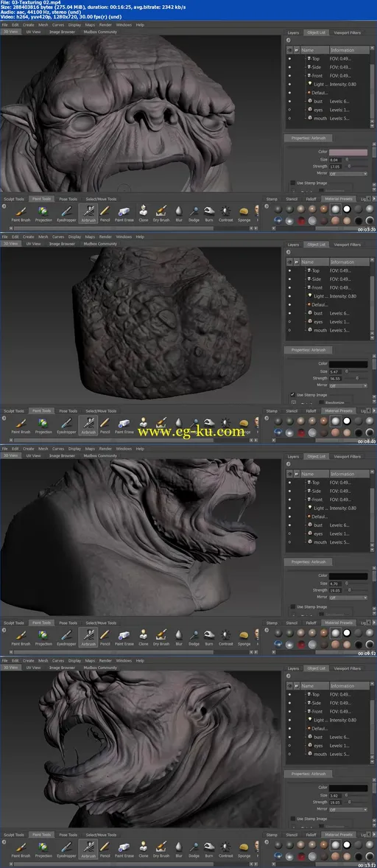Uncheck Use Stamp Image in 00:06:40 frame
377x868 pixels.
coord(292,394)
